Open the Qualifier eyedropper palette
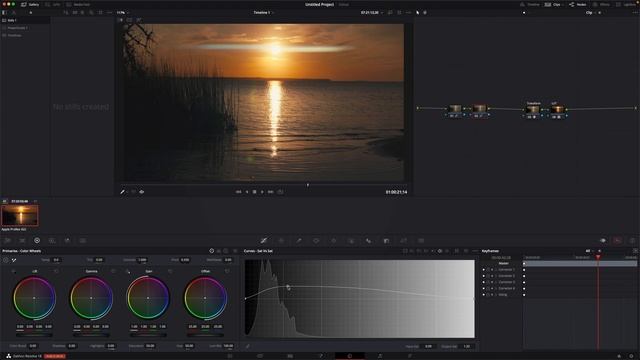The height and width of the screenshot is (360, 640). point(299,241)
